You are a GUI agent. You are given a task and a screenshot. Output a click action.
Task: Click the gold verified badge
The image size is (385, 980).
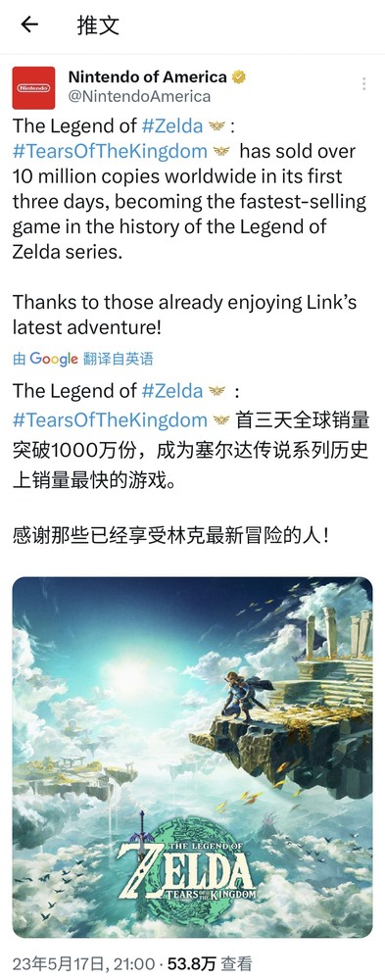[239, 76]
